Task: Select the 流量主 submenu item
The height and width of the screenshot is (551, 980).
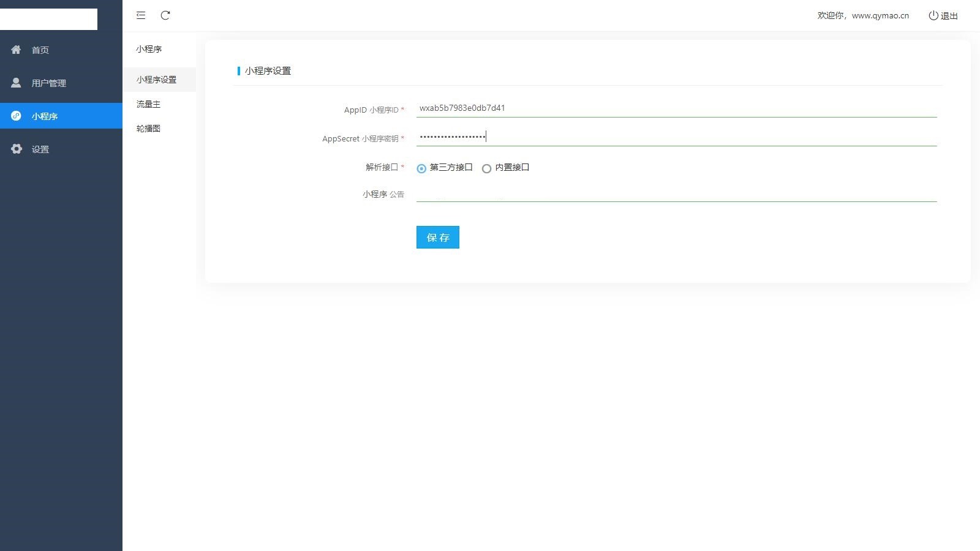Action: [x=159, y=104]
